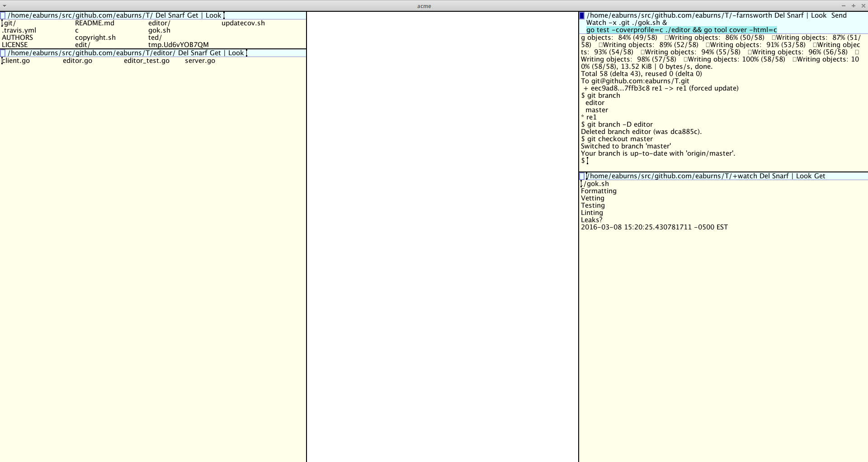
Task: Click 'Vetting' in the +watch output
Action: pos(592,198)
